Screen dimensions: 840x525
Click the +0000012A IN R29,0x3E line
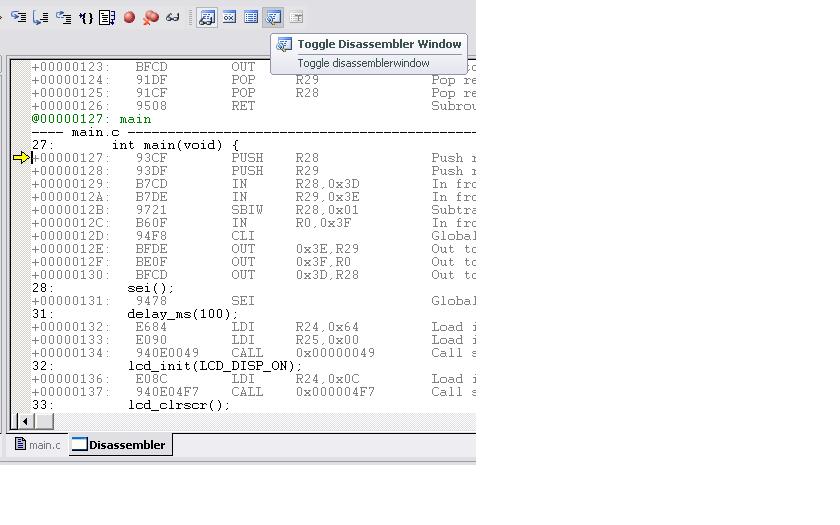pos(253,197)
